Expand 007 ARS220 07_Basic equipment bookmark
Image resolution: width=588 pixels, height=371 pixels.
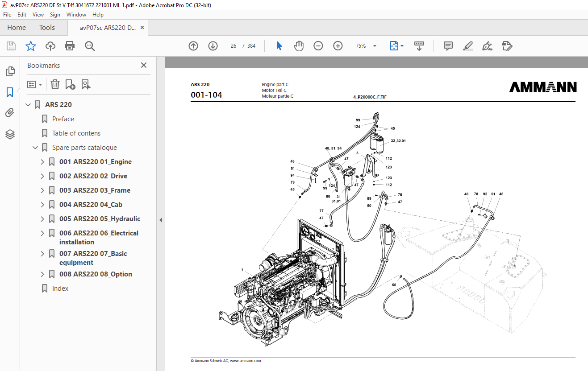(42, 254)
